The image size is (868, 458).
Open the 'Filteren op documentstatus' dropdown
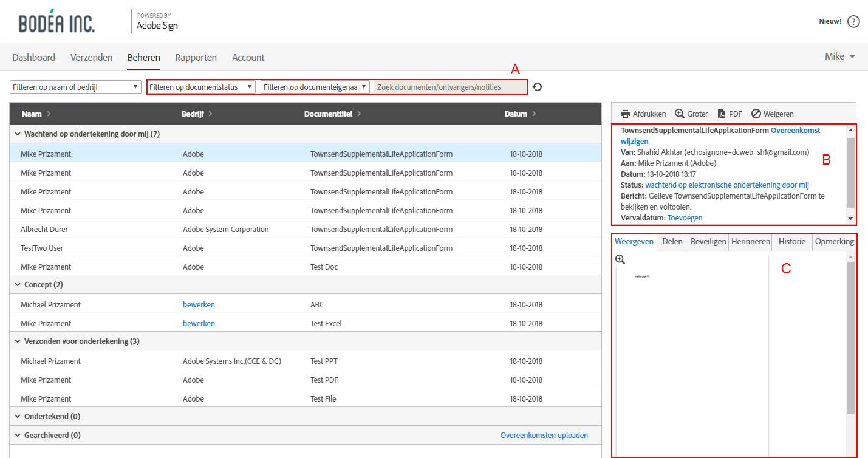(201, 87)
